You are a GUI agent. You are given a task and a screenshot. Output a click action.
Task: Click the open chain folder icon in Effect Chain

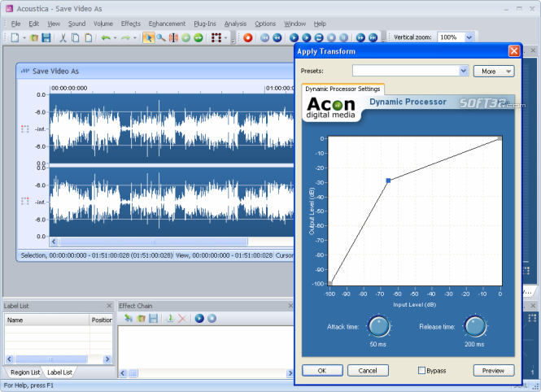coord(141,318)
